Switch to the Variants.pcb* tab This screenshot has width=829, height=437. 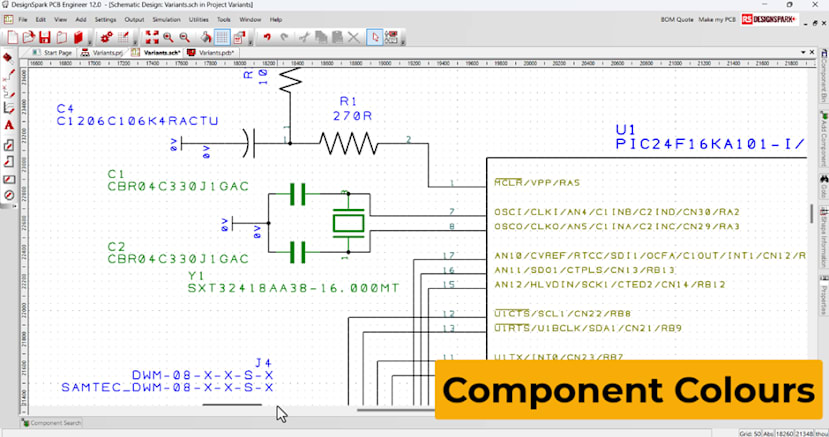pos(210,53)
